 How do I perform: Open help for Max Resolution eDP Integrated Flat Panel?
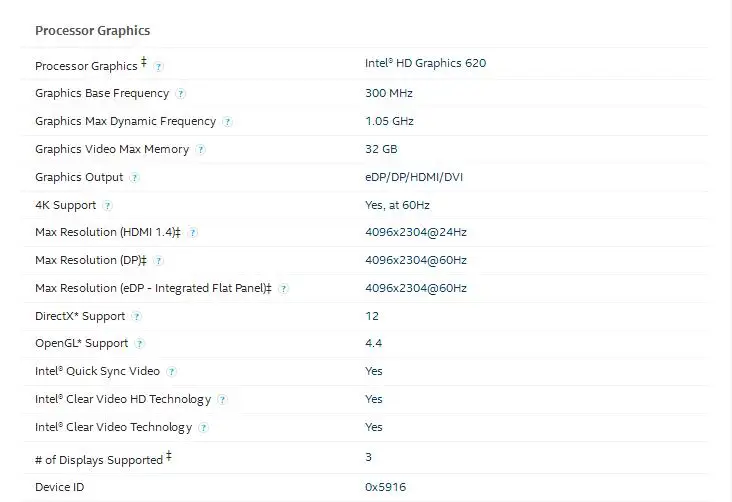283,289
